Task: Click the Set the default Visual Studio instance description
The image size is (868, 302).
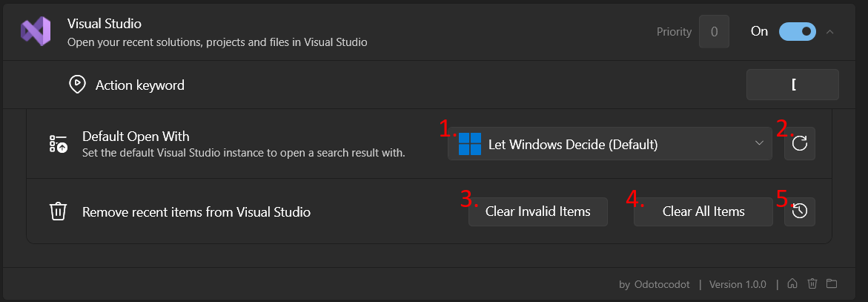Action: 244,152
